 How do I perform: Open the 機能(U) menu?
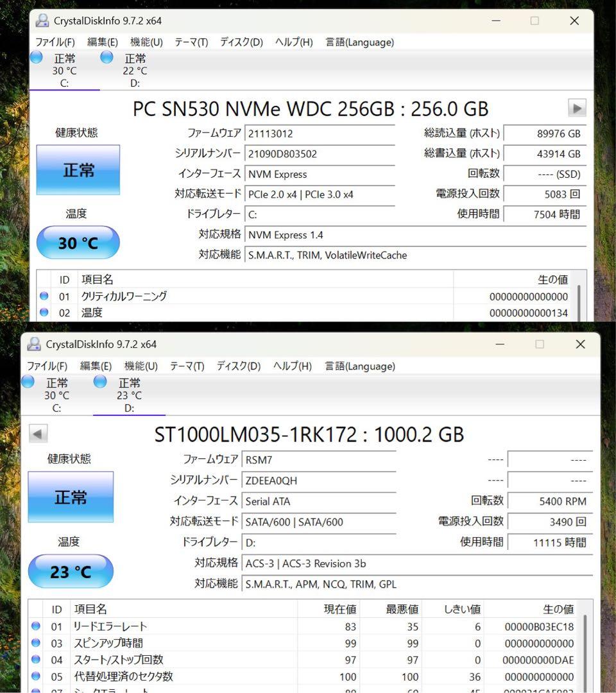[x=146, y=42]
